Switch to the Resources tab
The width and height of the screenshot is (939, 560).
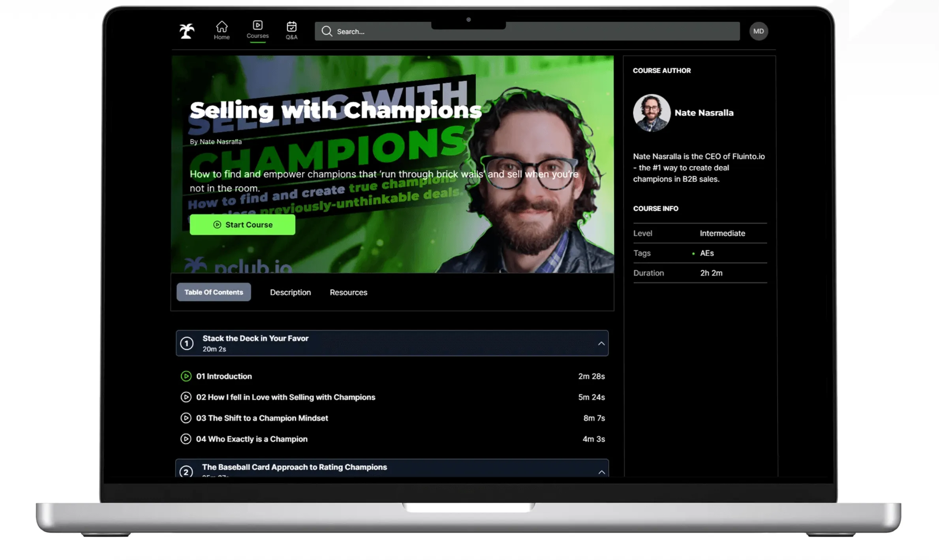coord(348,293)
